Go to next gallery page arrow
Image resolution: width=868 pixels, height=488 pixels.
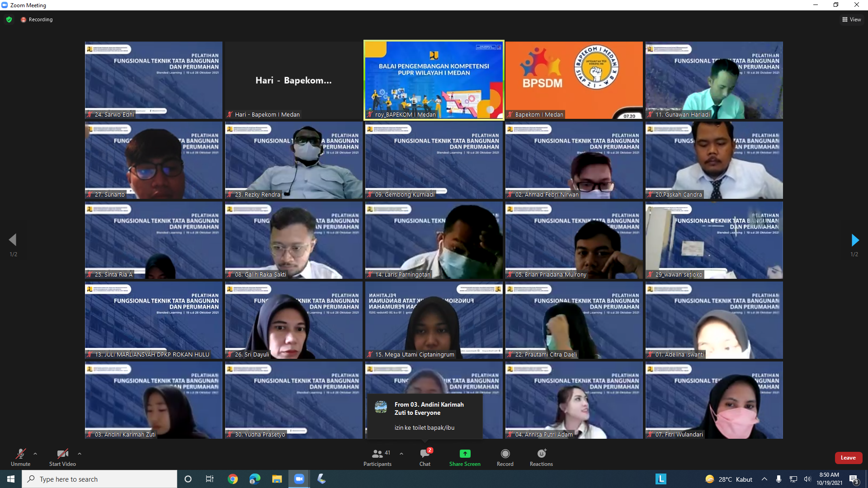[854, 240]
